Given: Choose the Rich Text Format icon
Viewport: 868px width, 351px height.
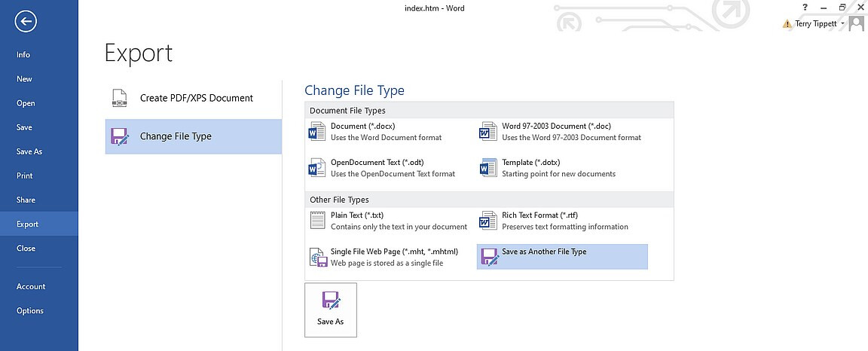Looking at the screenshot, I should 488,221.
